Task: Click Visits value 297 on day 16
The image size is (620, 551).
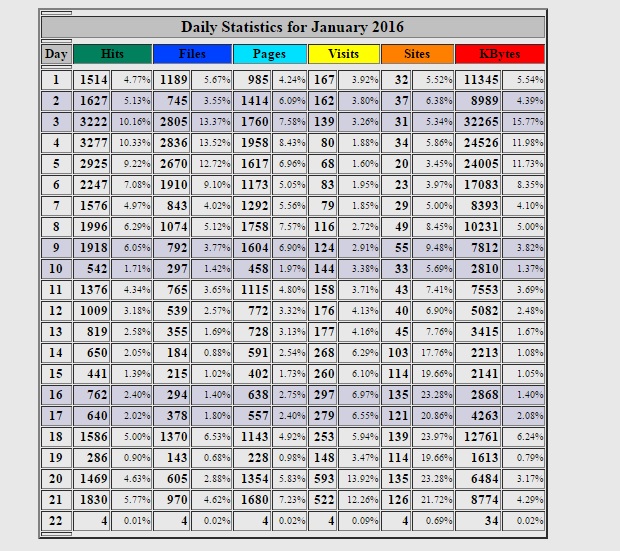Action: tap(322, 394)
